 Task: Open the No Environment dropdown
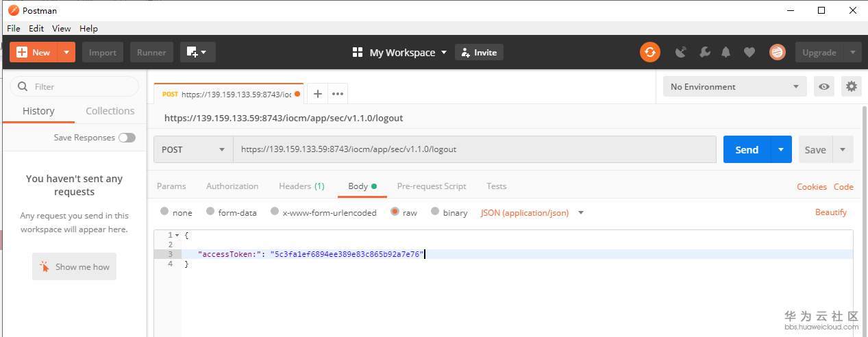(x=735, y=87)
